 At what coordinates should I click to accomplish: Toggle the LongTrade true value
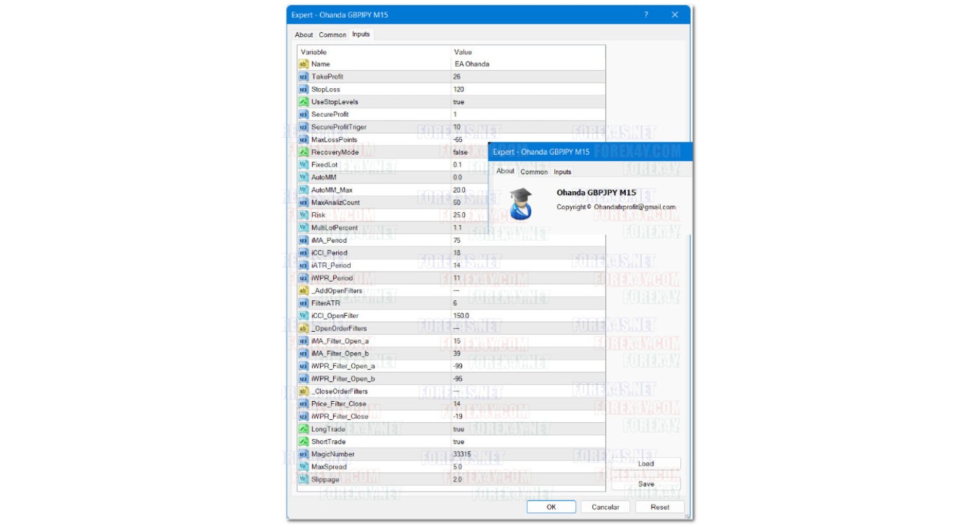[x=458, y=429]
